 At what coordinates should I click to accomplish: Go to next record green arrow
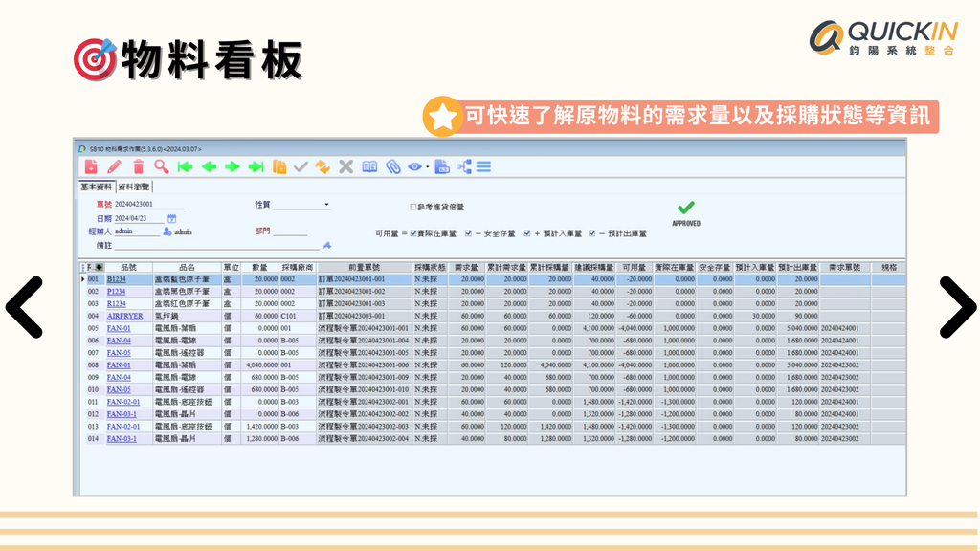232,166
